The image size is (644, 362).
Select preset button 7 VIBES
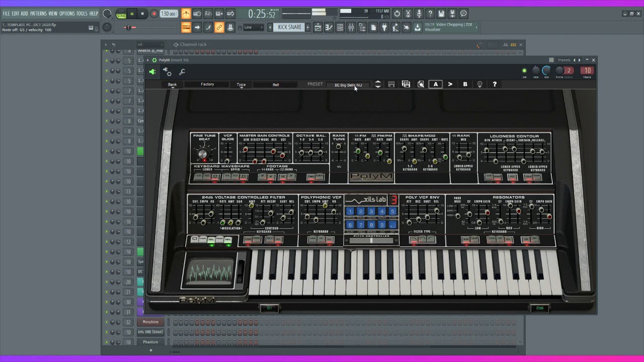tap(361, 225)
